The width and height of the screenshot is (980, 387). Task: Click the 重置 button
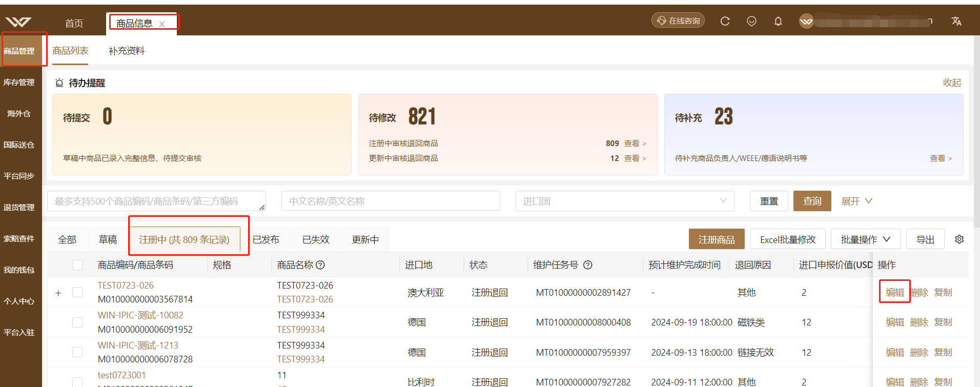(769, 201)
